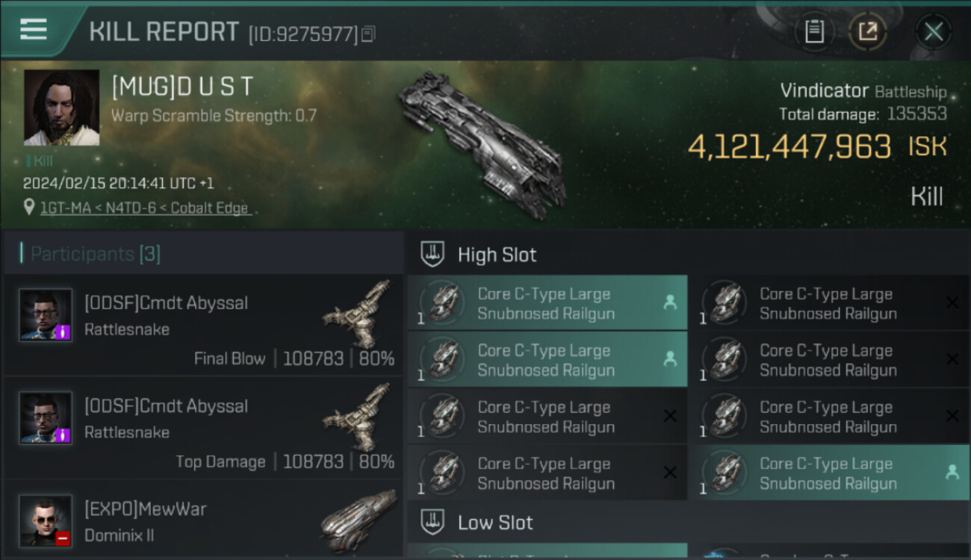Close the kill report window
This screenshot has height=560, width=971.
click(933, 31)
